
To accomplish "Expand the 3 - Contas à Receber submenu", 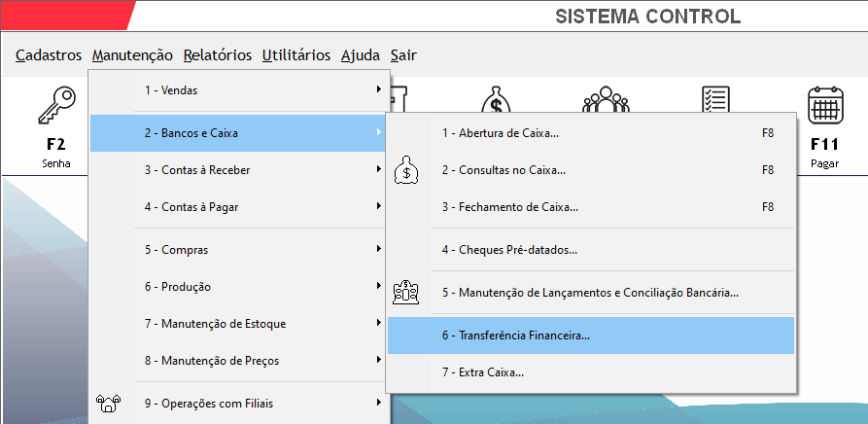I will point(240,170).
